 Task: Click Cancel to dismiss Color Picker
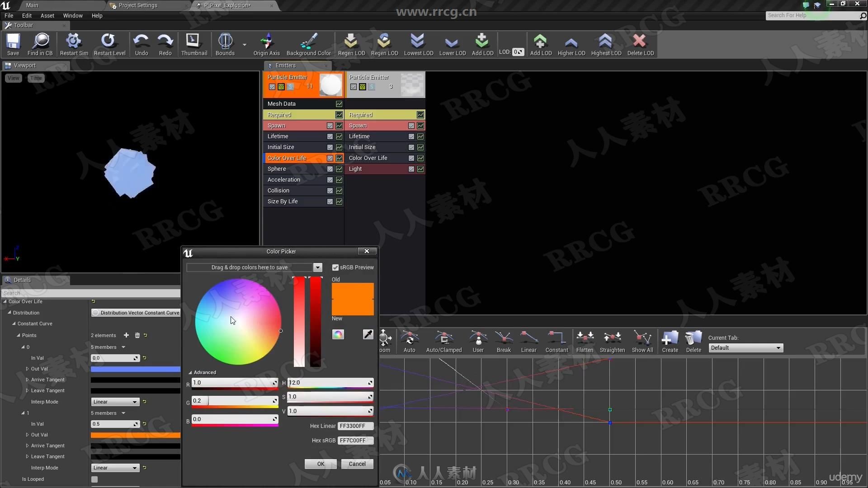(x=356, y=463)
